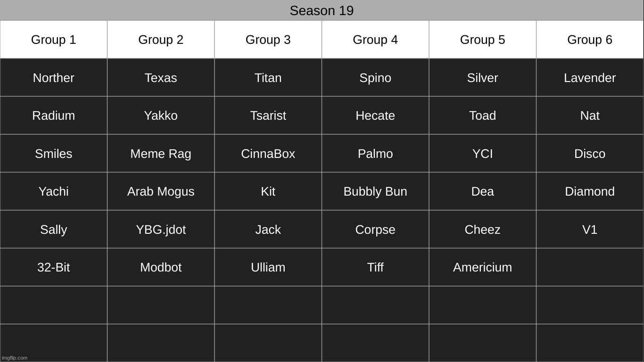Click the Tsarist cell

tap(268, 115)
